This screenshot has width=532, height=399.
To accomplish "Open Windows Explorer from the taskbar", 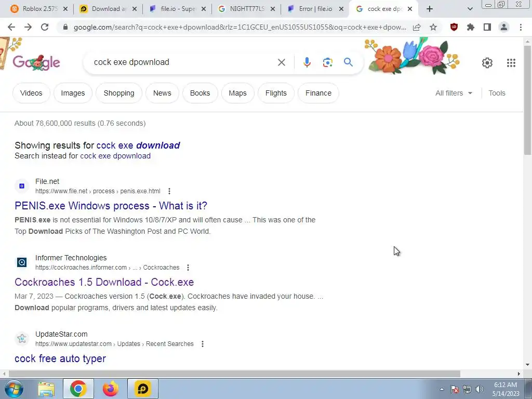I will point(46,389).
